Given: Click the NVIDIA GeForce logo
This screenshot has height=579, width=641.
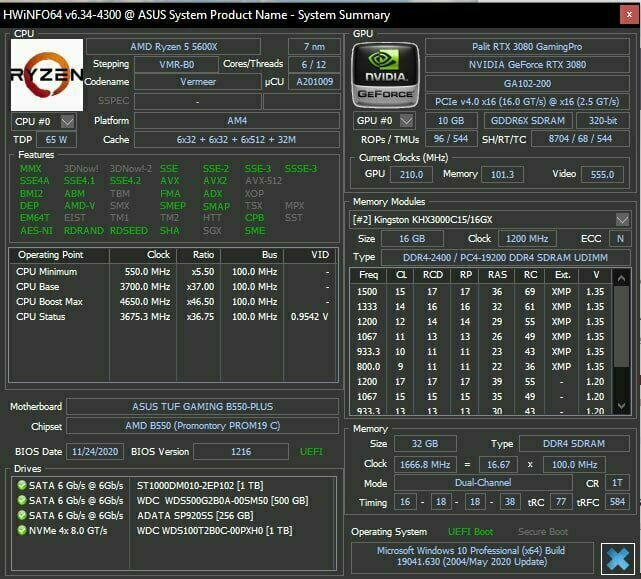Looking at the screenshot, I should coord(385,75).
